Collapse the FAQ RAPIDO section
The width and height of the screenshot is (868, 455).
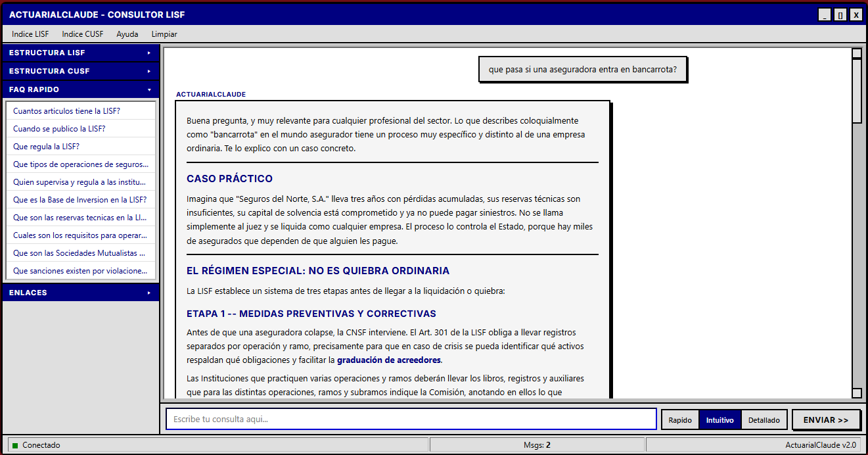[x=80, y=89]
